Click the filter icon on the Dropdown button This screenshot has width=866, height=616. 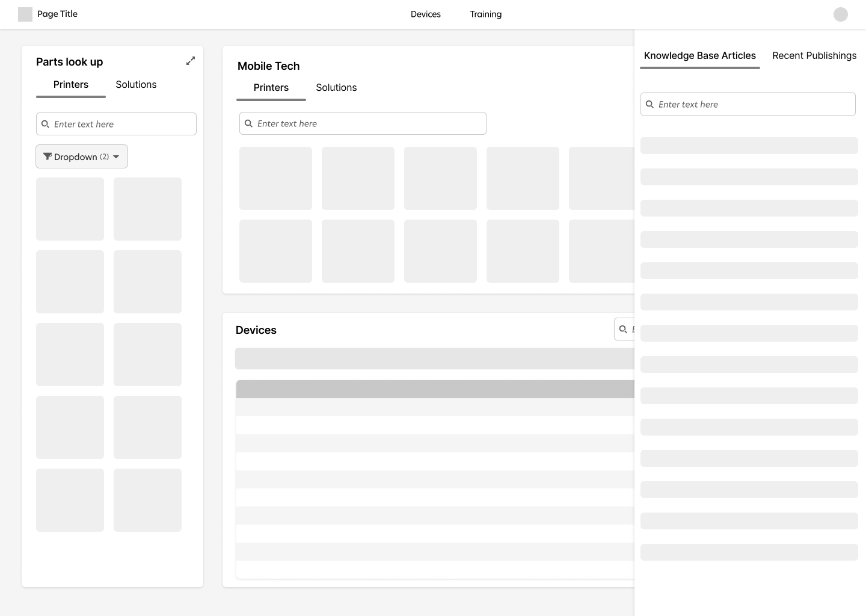click(48, 156)
